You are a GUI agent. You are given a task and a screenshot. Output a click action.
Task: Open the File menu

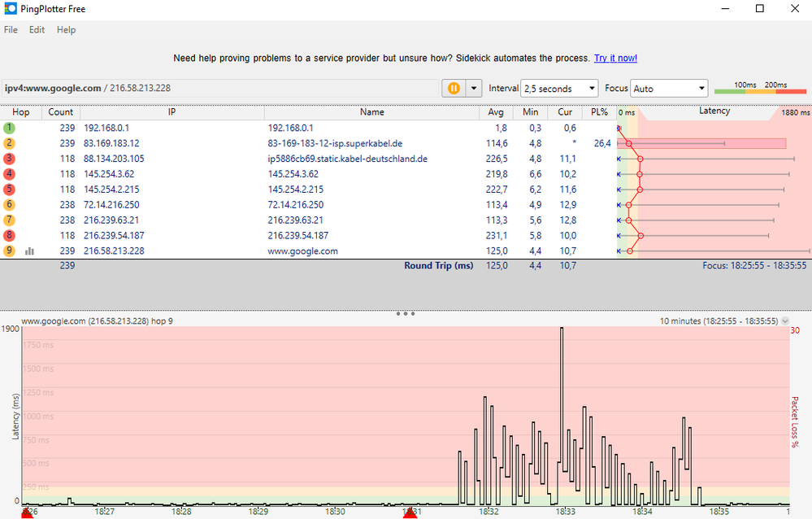[x=11, y=29]
